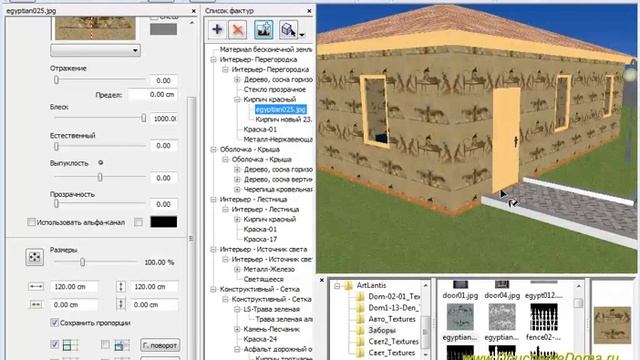Viewport: 640px width, 360px height.
Task: Open the black alpha color swatch
Action: [x=164, y=222]
